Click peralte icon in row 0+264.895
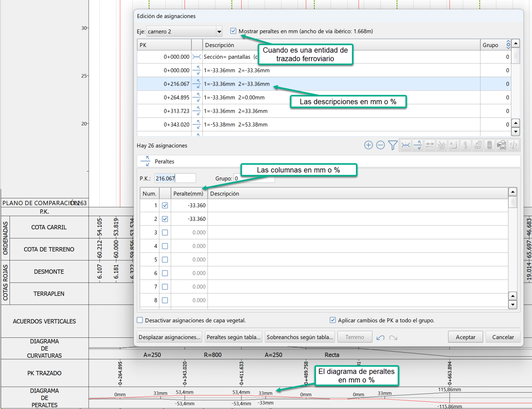Viewport: 532px width, 409px height. 197,97
